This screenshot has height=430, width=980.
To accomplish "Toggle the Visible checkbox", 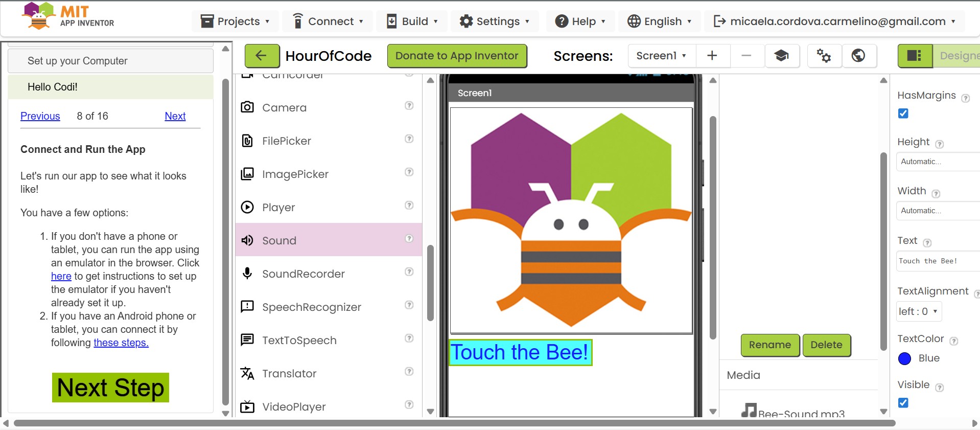I will click(903, 403).
